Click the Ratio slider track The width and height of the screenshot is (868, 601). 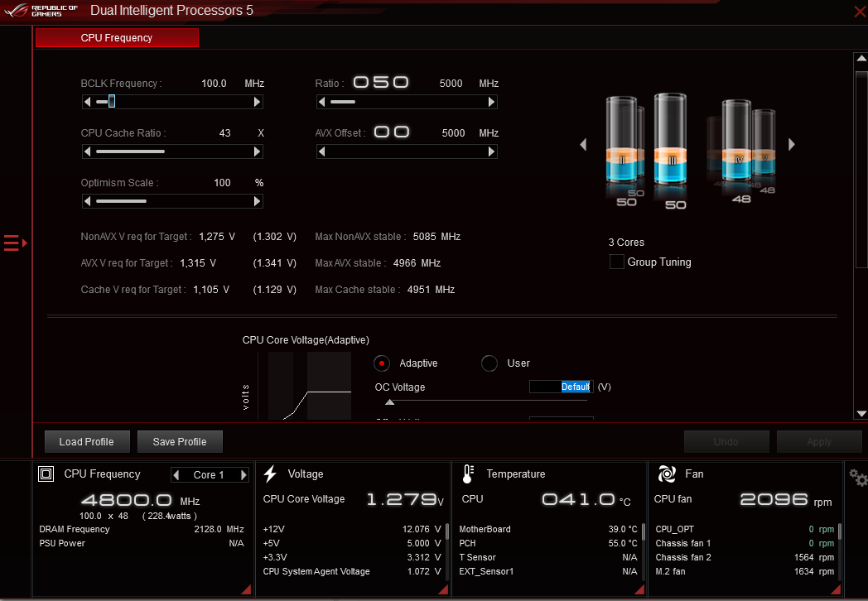click(407, 102)
